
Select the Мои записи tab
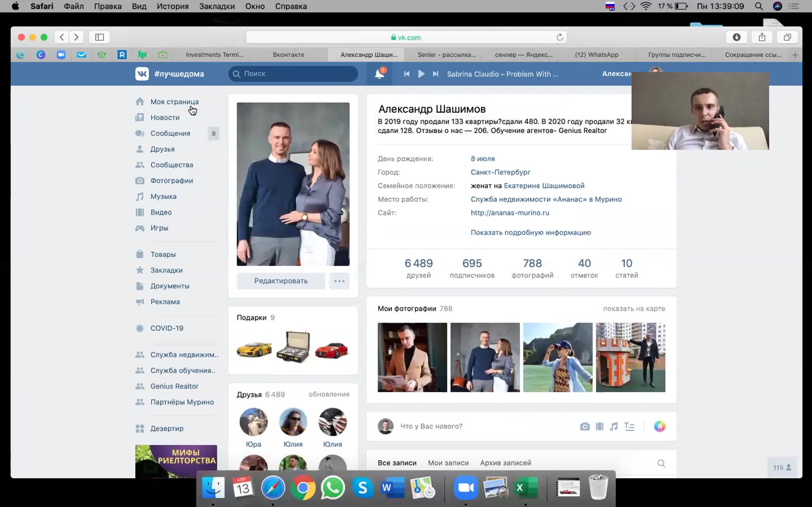(x=448, y=463)
